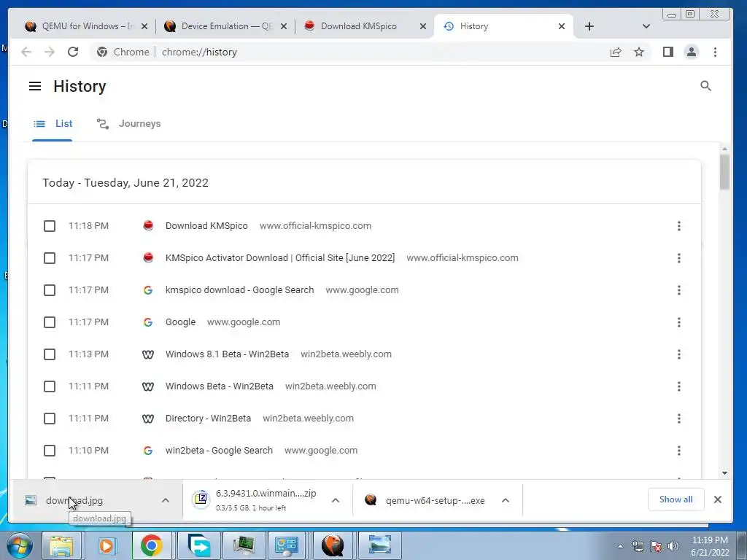The width and height of the screenshot is (747, 560).
Task: Select the Windows Beta - Win2Beta checkbox
Action: pyautogui.click(x=50, y=386)
